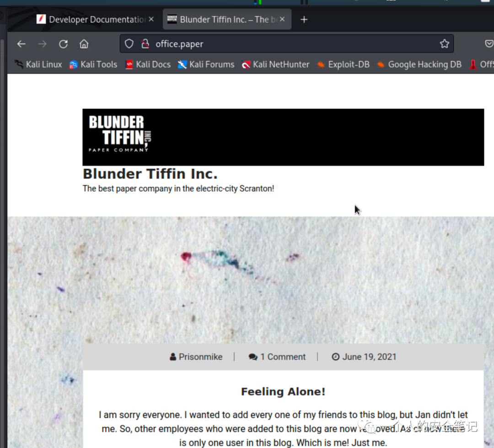Click the forward navigation arrow
Image resolution: width=494 pixels, height=448 pixels.
[42, 44]
